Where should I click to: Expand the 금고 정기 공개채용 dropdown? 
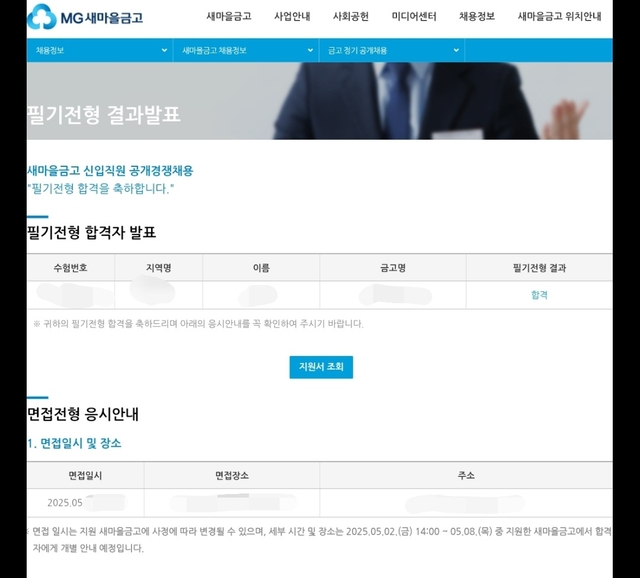[392, 50]
